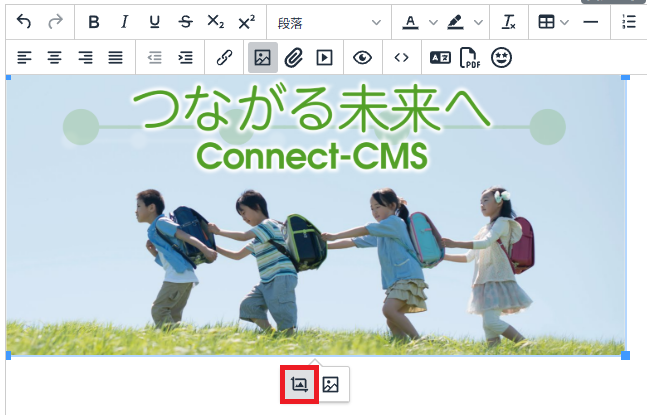Insert a PDF file
This screenshot has width=647, height=415.
[x=470, y=57]
